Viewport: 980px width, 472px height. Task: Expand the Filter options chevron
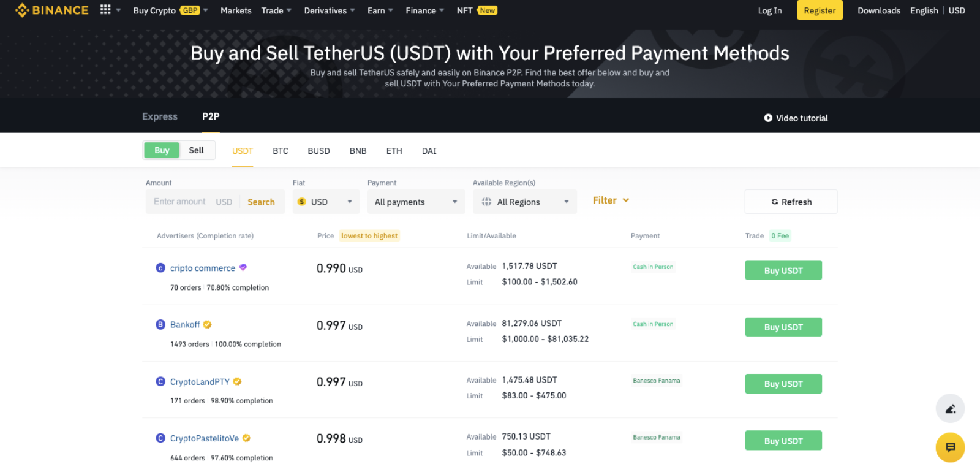tap(625, 200)
